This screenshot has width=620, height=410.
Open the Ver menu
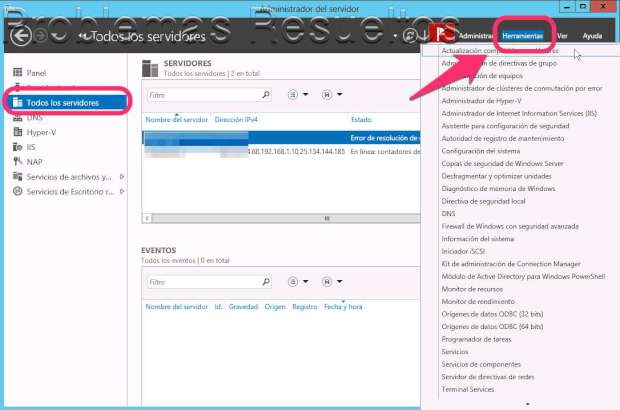point(562,36)
